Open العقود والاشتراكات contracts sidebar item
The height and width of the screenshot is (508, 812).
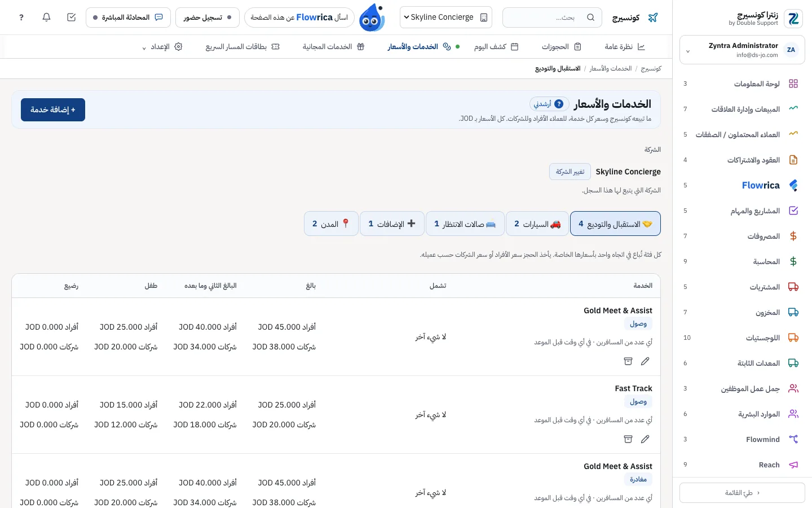[x=742, y=160]
